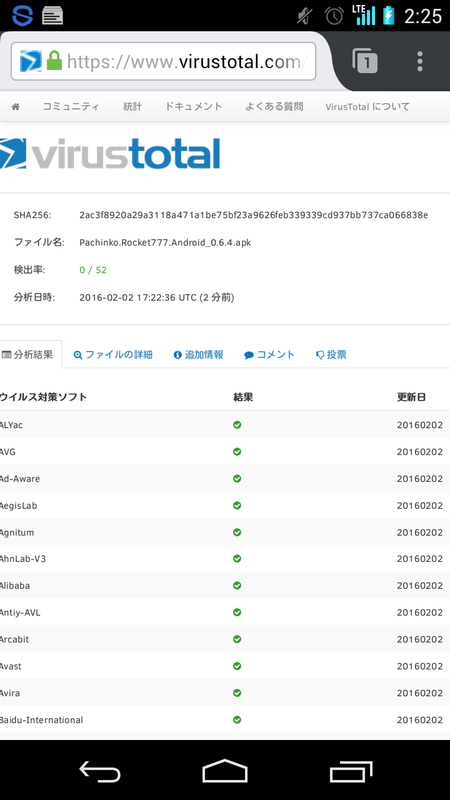This screenshot has height=800, width=450.
Task: Click the analysis date 2016-02-02 17:22:36 UTC
Action: click(x=138, y=297)
